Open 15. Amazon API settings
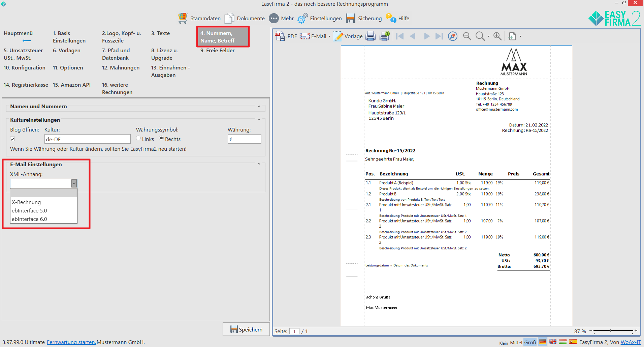Screen dimensions: 644x347 [x=72, y=85]
